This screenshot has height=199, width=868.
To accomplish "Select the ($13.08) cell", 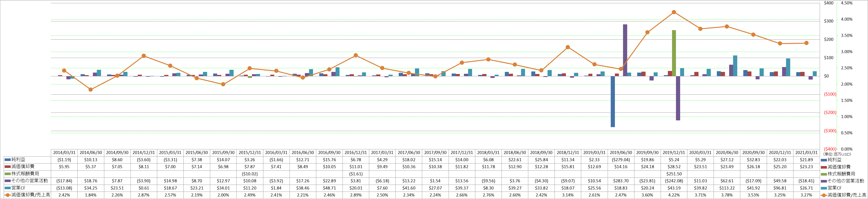I will (64, 188).
